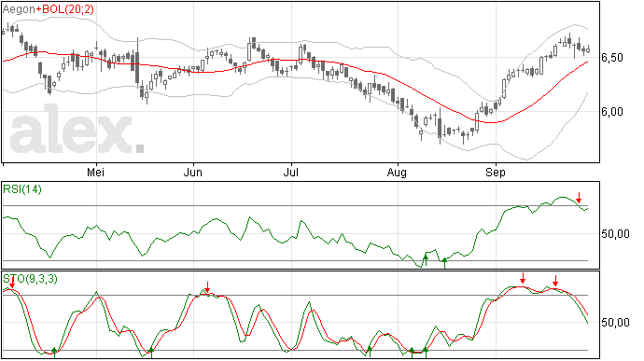Select the Sep month label
The width and height of the screenshot is (644, 361).
pos(496,173)
